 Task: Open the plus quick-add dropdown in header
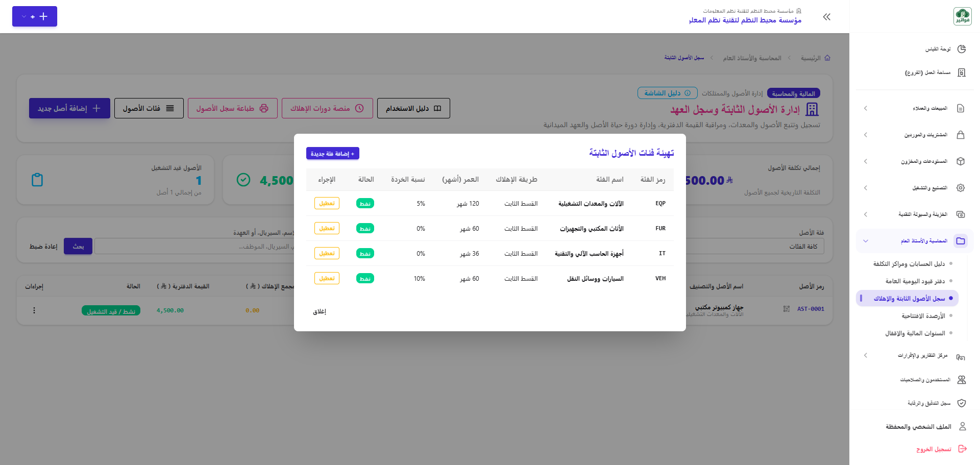(x=35, y=16)
